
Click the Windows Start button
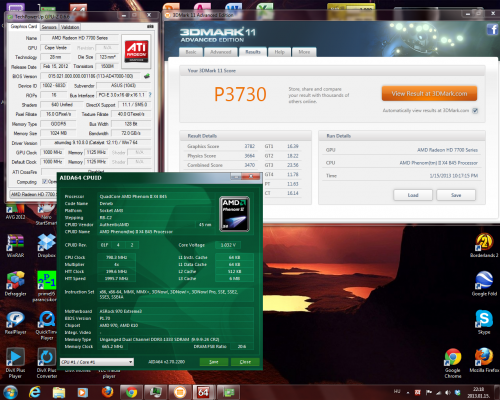[11, 392]
